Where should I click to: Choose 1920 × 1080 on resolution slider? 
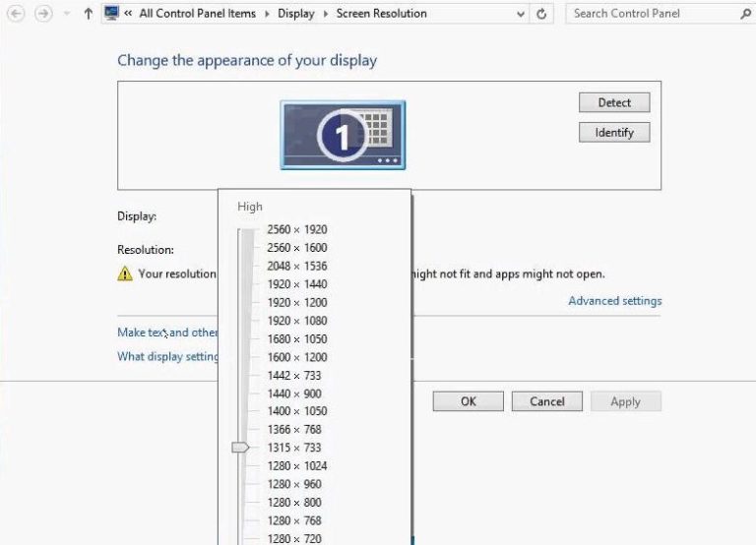[296, 321]
